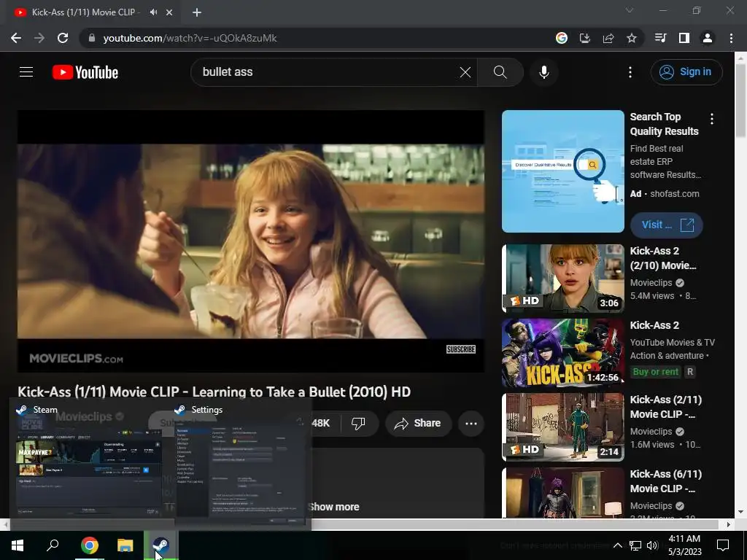Open File Explorer from the taskbar
The width and height of the screenshot is (747, 560).
[x=125, y=545]
